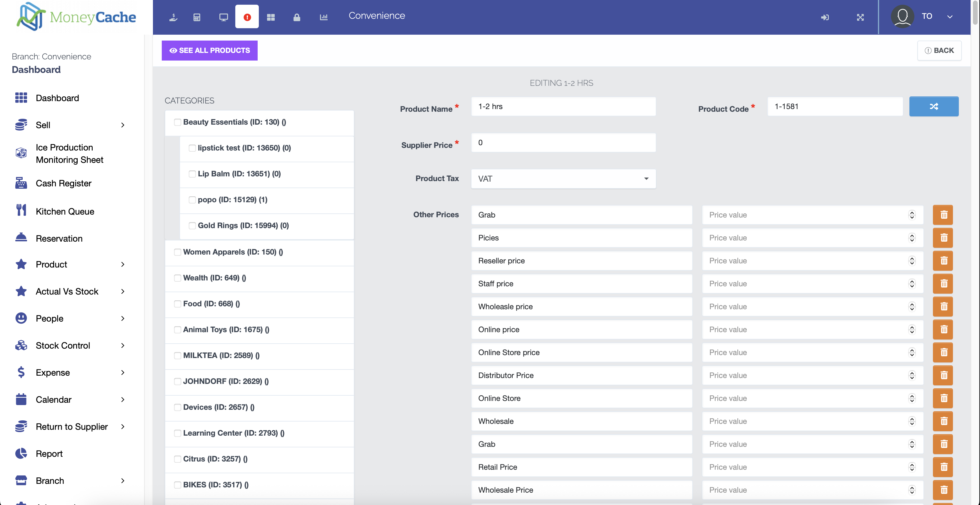
Task: Click the calculator icon in top bar
Action: [197, 17]
